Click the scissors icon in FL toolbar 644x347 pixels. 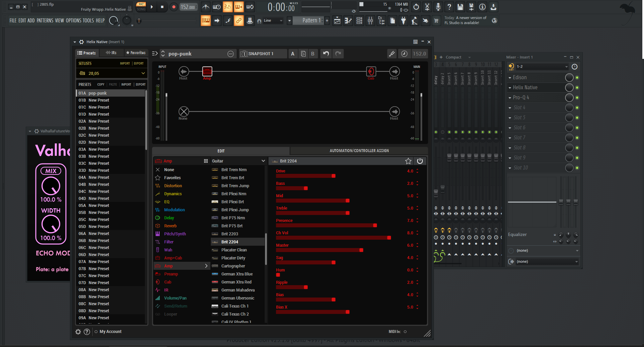(427, 7)
